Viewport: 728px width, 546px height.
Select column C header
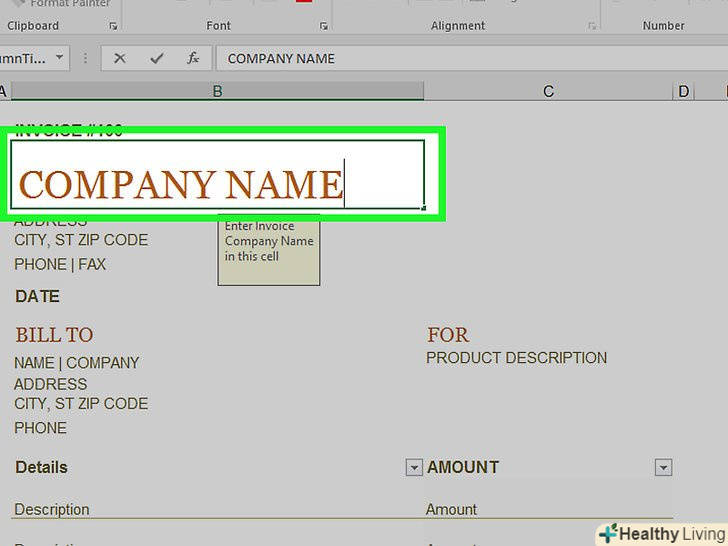[548, 91]
